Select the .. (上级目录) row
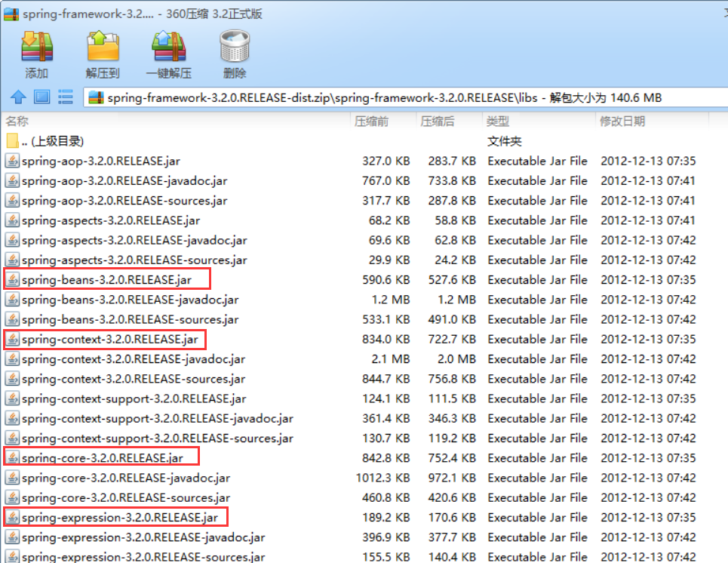Image resolution: width=728 pixels, height=563 pixels. coord(362,140)
